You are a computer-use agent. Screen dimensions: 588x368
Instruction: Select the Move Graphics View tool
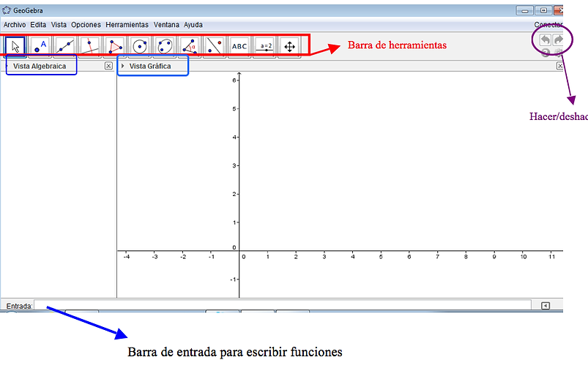[x=289, y=47]
